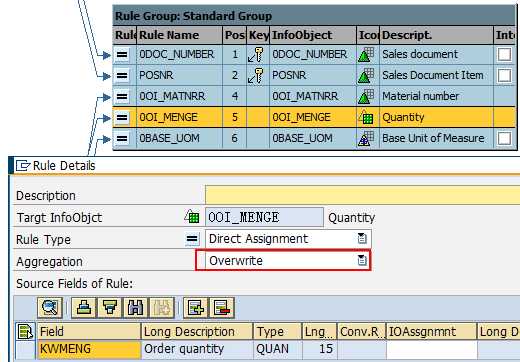Click the equals icon beside Rule Type field
This screenshot has width=520, height=362.
click(x=192, y=239)
